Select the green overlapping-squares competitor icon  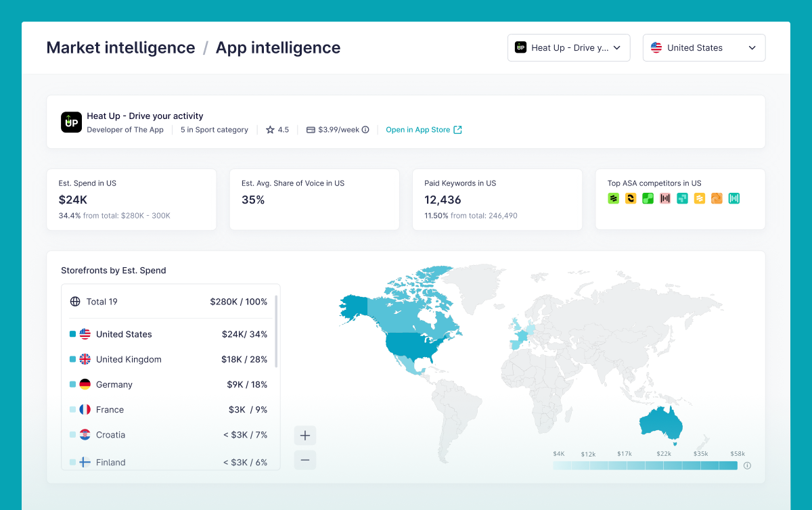[648, 198]
